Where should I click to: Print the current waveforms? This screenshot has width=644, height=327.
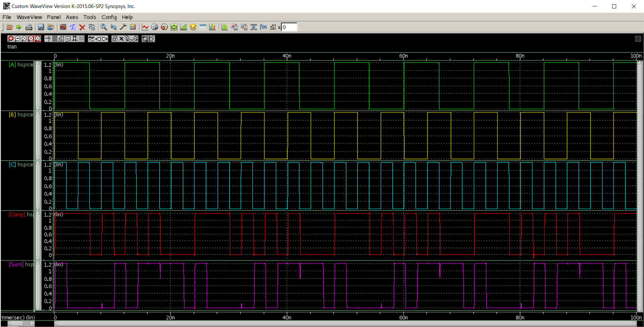click(29, 27)
